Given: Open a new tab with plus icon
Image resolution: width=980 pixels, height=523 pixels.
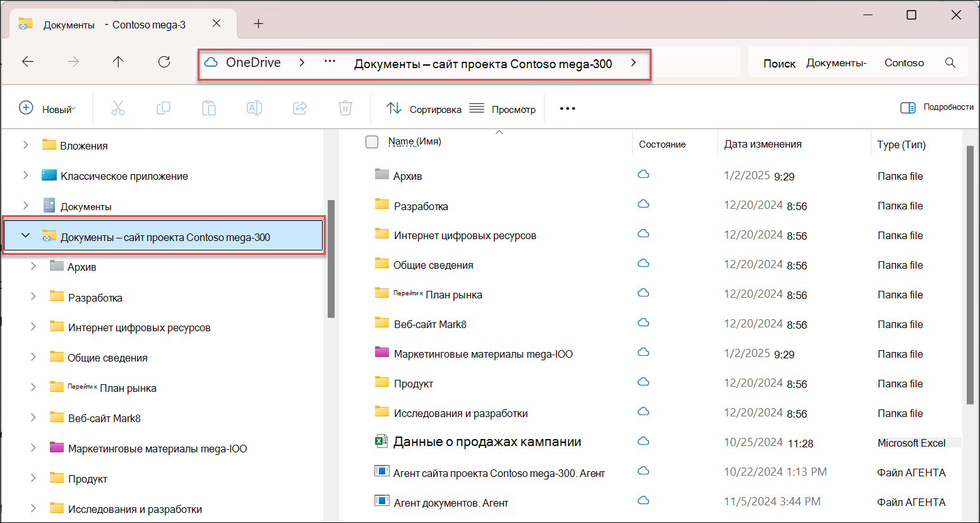Looking at the screenshot, I should 258,24.
